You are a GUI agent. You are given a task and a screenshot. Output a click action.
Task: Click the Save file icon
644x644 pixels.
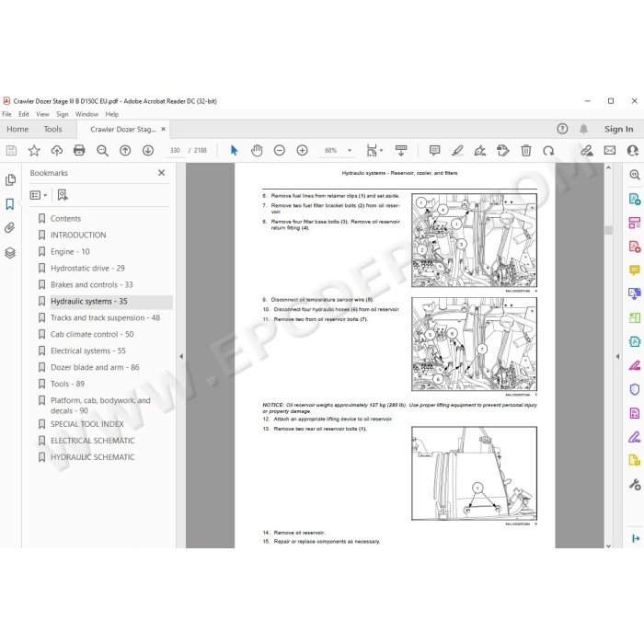coord(11,151)
